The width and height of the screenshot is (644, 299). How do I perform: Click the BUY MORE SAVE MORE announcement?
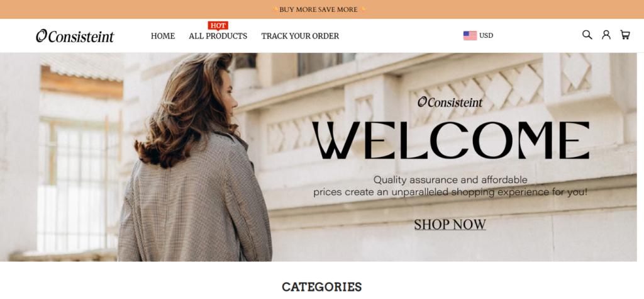pos(319,9)
